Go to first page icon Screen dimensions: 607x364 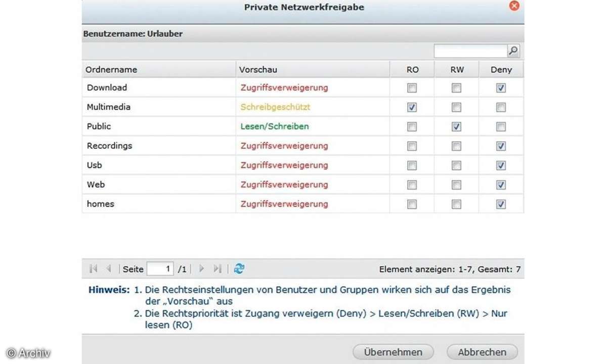tap(93, 269)
